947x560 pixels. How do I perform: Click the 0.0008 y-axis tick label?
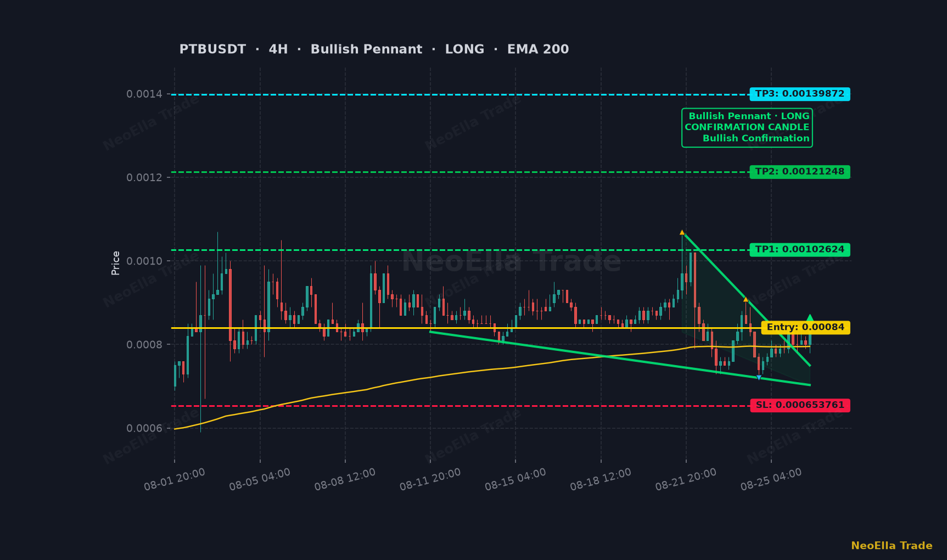pyautogui.click(x=144, y=345)
